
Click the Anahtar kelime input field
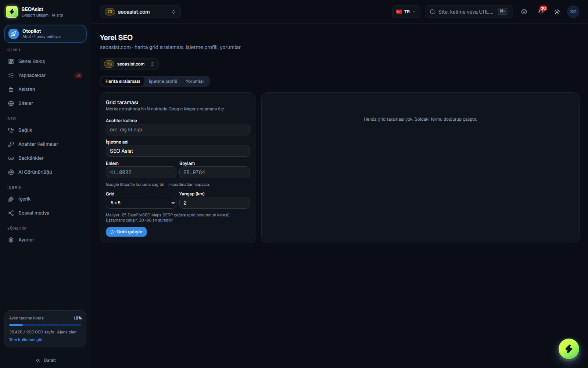click(178, 130)
